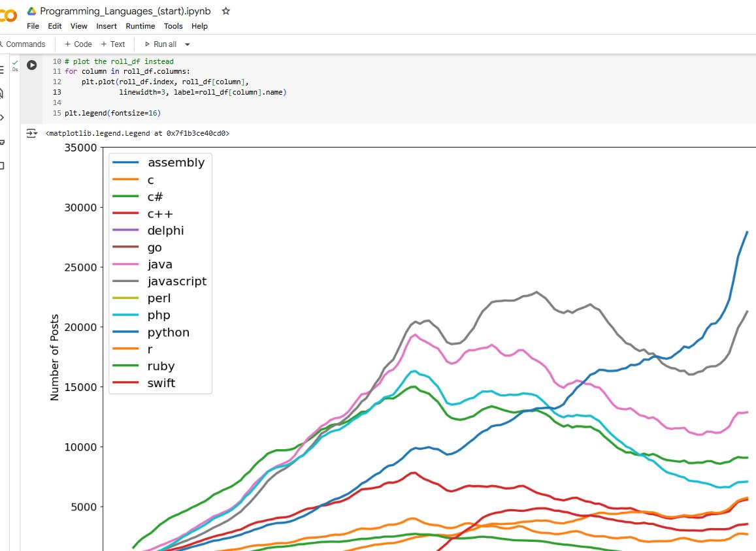Open the Colab logo home link
This screenshot has height=551, width=756.
8,16
